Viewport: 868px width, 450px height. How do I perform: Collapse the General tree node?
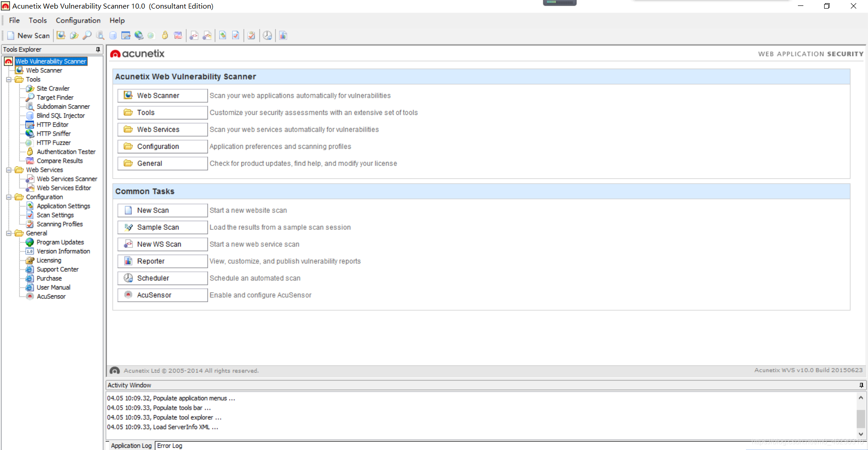click(x=9, y=233)
